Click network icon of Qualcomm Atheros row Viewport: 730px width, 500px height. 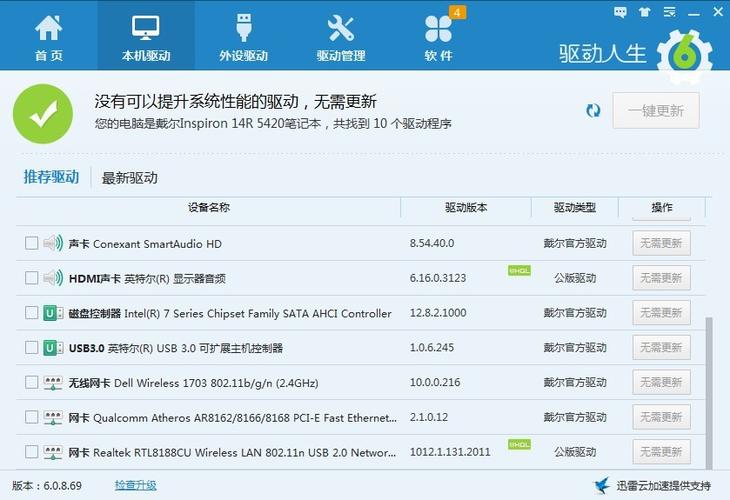click(x=53, y=417)
